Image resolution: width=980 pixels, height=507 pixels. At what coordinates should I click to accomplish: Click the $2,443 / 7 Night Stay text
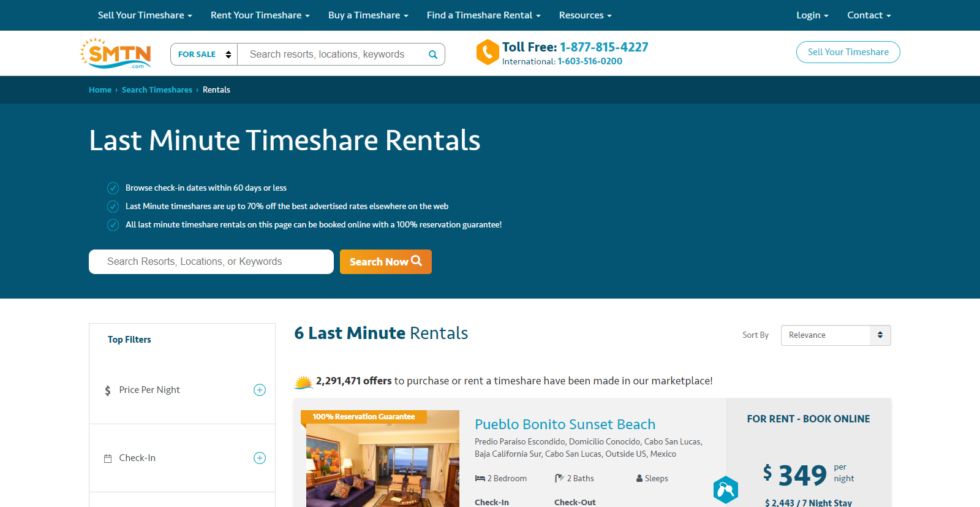tap(809, 503)
